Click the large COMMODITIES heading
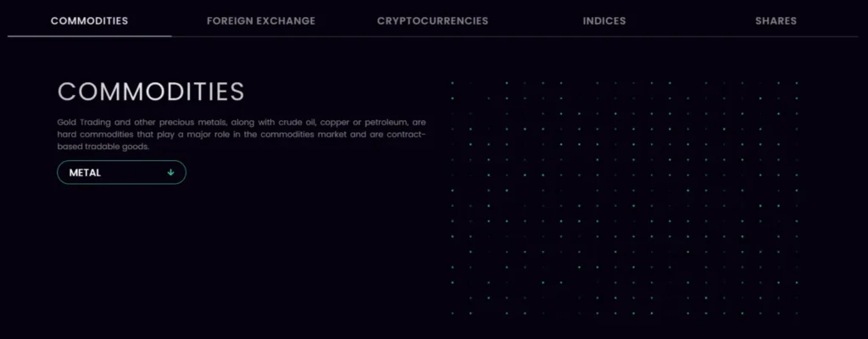The width and height of the screenshot is (868, 339). (151, 92)
